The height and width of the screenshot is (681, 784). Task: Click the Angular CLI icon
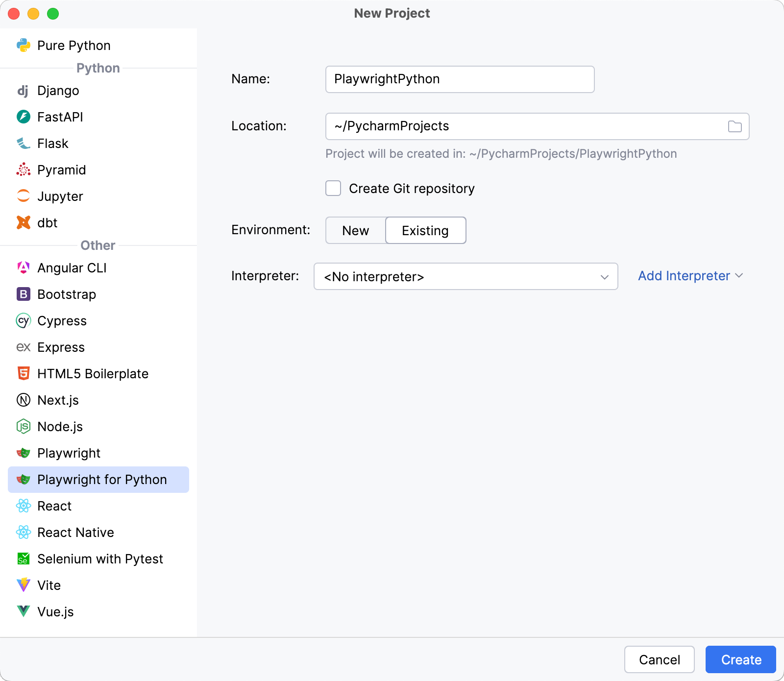tap(24, 268)
